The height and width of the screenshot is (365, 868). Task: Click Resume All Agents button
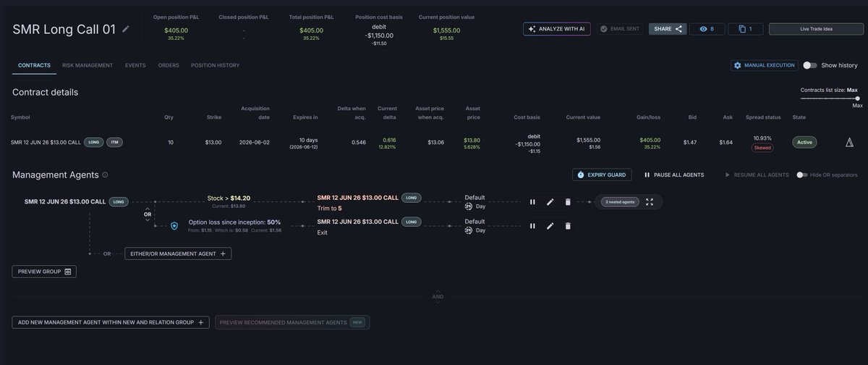coord(757,175)
